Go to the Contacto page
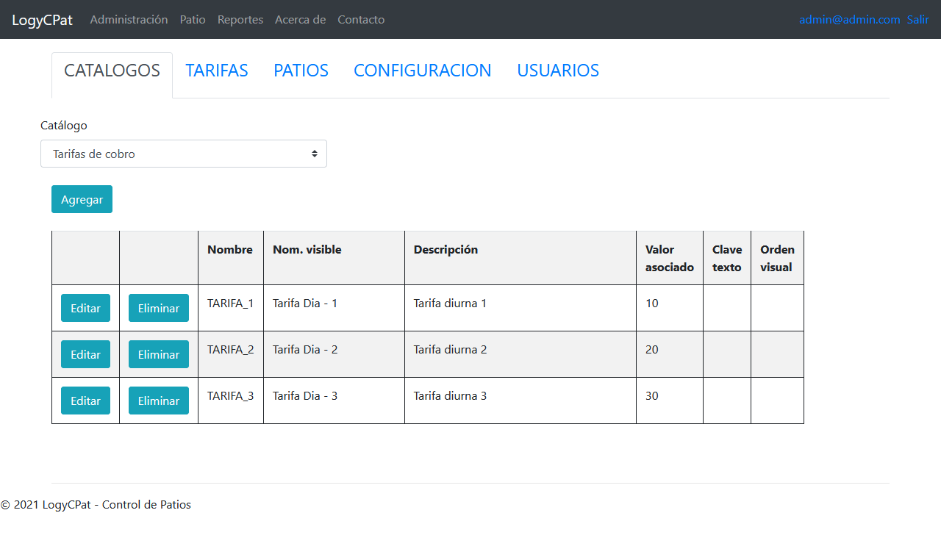This screenshot has width=941, height=560. [361, 20]
